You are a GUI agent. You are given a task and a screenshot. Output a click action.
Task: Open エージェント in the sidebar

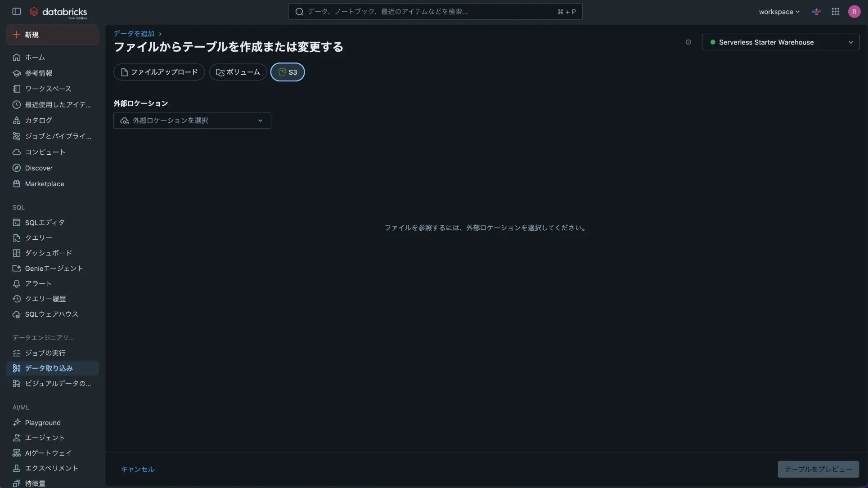pyautogui.click(x=53, y=438)
